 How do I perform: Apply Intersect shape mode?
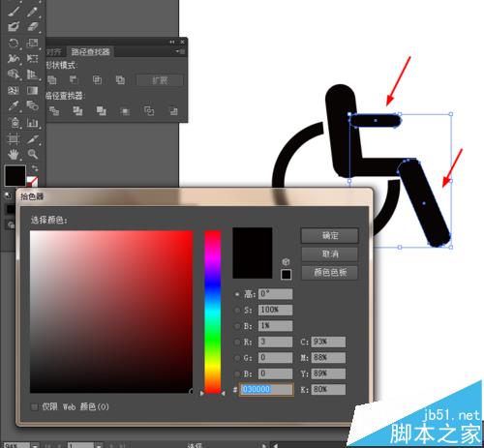click(97, 79)
